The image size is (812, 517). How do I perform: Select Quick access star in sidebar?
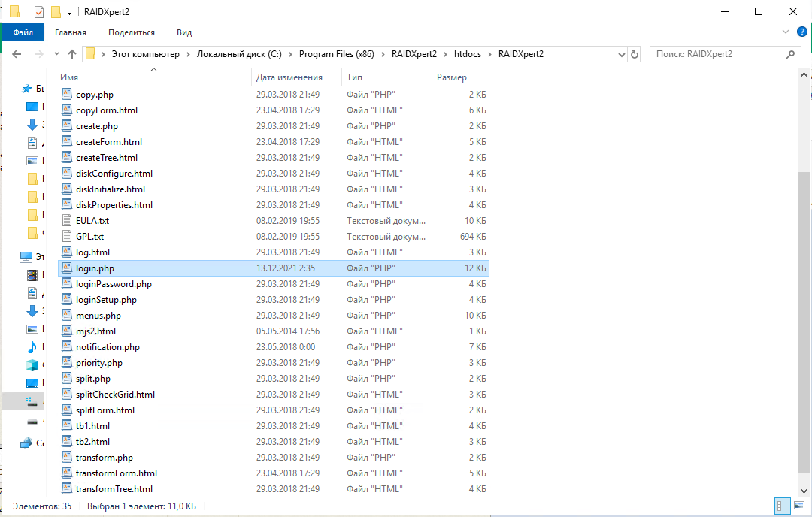click(28, 89)
